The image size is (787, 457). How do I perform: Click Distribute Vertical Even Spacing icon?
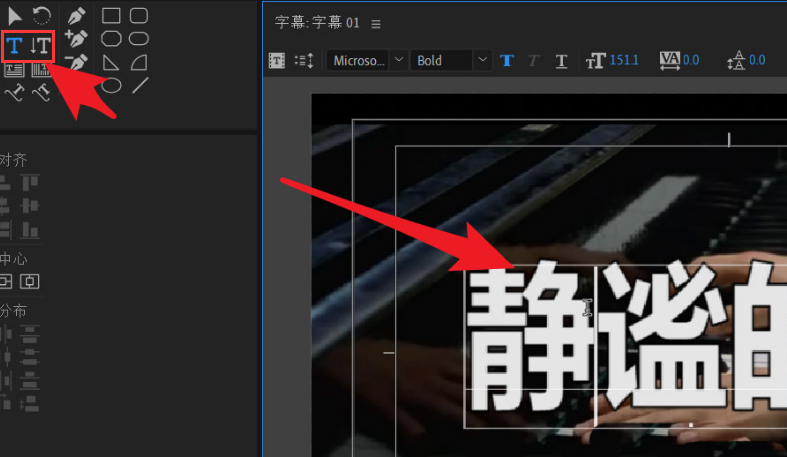tap(30, 404)
